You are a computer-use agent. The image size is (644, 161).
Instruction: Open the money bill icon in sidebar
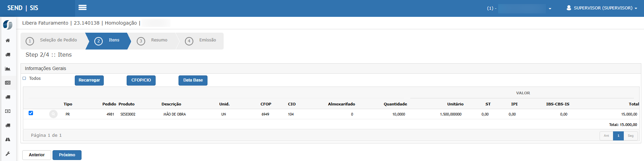point(8,111)
